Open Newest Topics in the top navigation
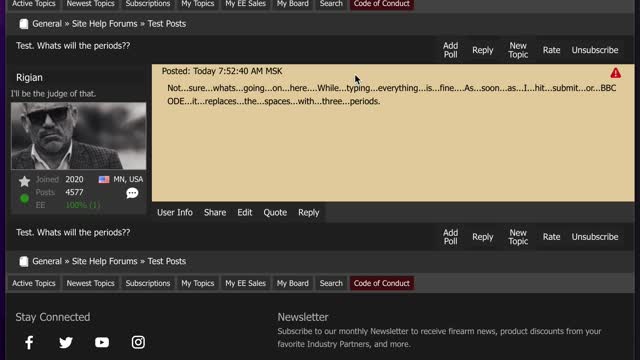The image size is (640, 360). tap(91, 4)
